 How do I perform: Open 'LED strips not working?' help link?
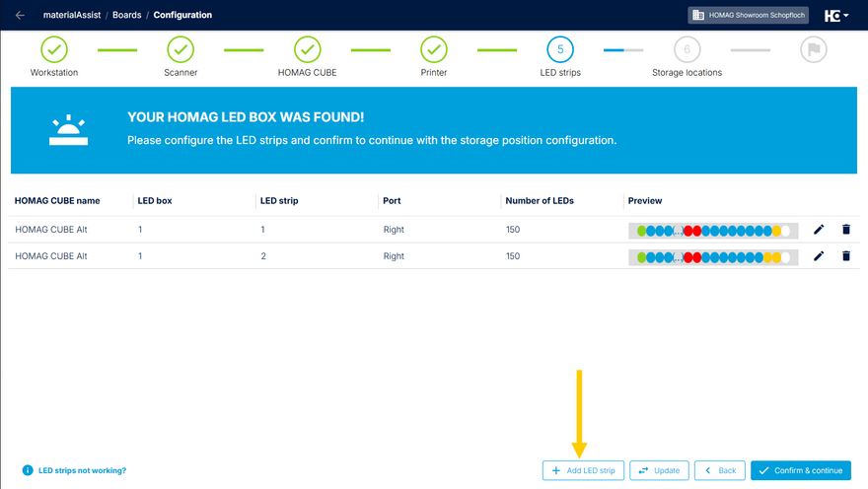[x=82, y=470]
